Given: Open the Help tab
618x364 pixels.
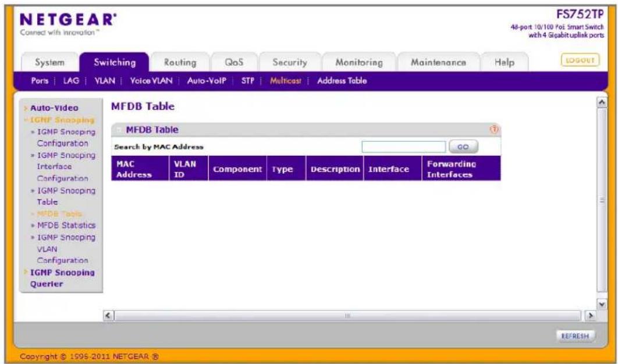Looking at the screenshot, I should pyautogui.click(x=505, y=63).
